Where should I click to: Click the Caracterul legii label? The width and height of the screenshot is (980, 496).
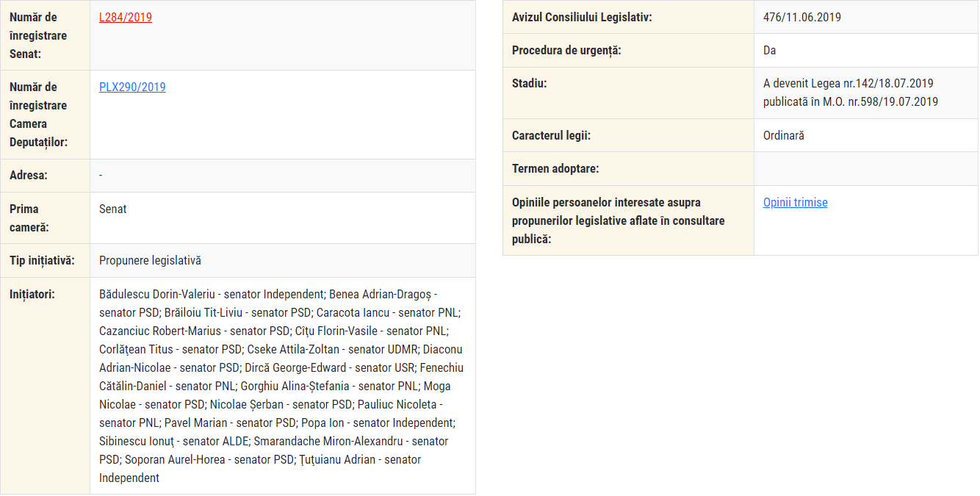(x=551, y=136)
